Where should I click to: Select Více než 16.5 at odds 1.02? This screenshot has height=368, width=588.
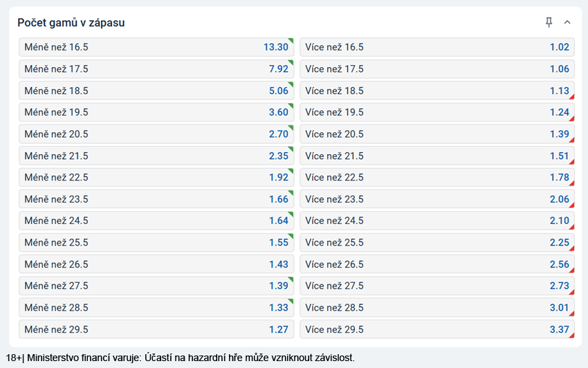pos(437,47)
